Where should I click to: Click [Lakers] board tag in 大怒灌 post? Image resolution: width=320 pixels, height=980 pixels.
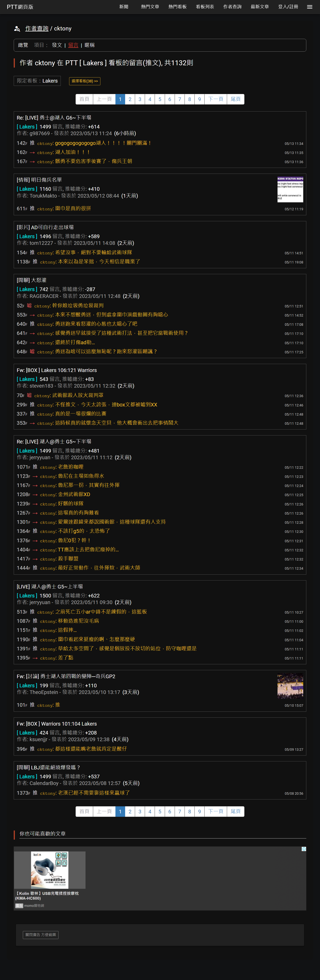[27, 289]
